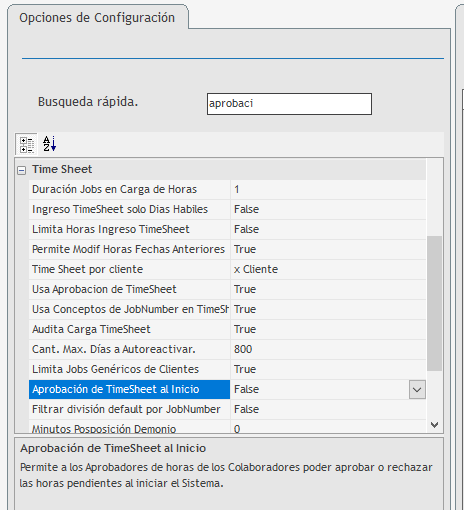Switch to categorized view icon
The height and width of the screenshot is (510, 464).
[26, 145]
